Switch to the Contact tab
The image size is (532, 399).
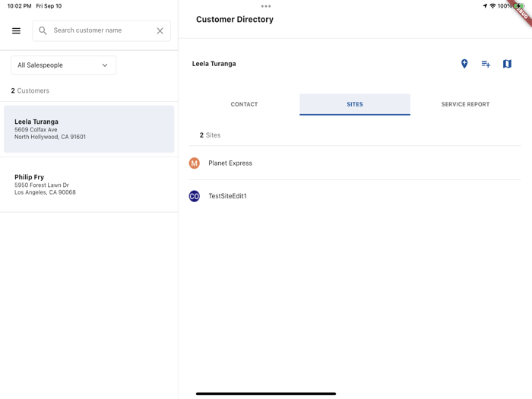[244, 104]
